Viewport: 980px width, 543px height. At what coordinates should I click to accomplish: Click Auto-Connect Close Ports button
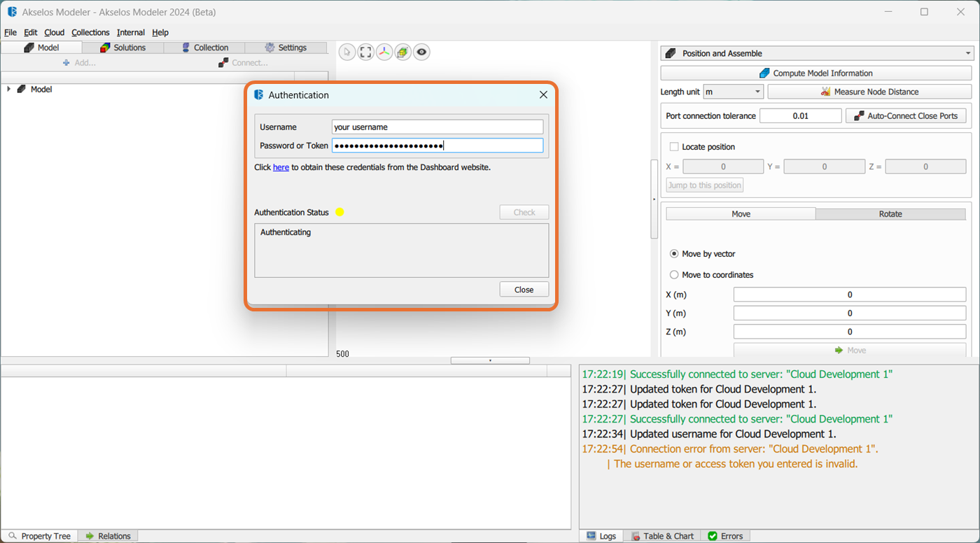(x=906, y=115)
